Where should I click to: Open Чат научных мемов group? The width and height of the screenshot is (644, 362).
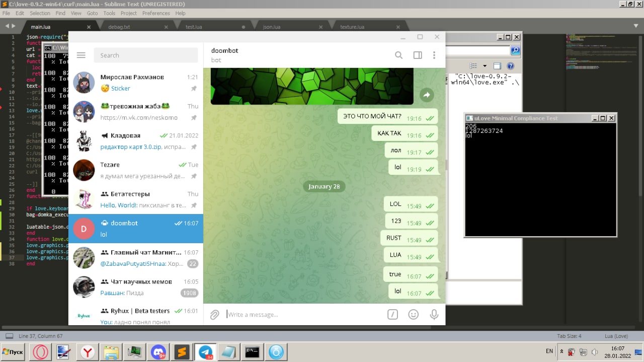pyautogui.click(x=136, y=287)
